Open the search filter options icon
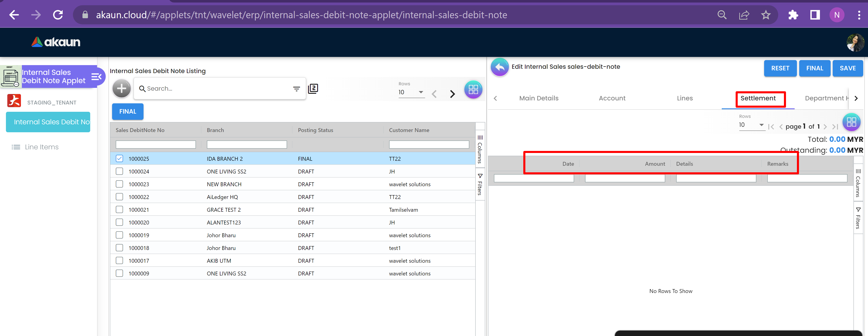This screenshot has width=868, height=336. [296, 89]
